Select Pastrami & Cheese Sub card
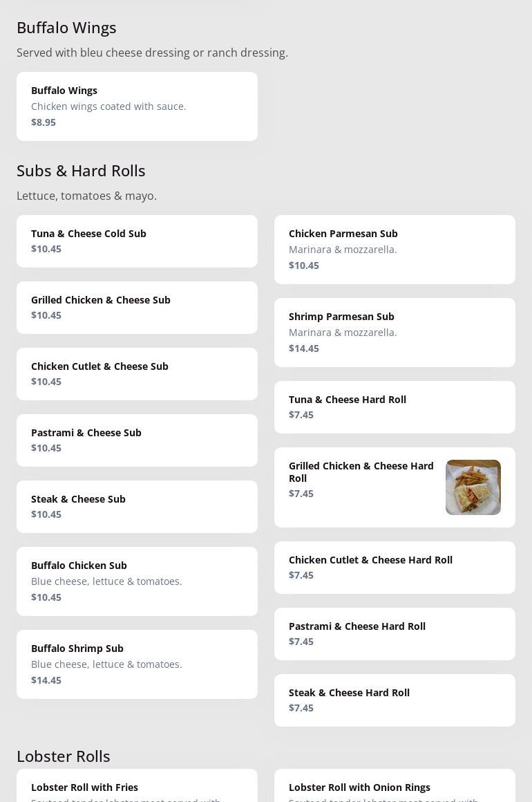Image resolution: width=532 pixels, height=802 pixels. pos(137,440)
